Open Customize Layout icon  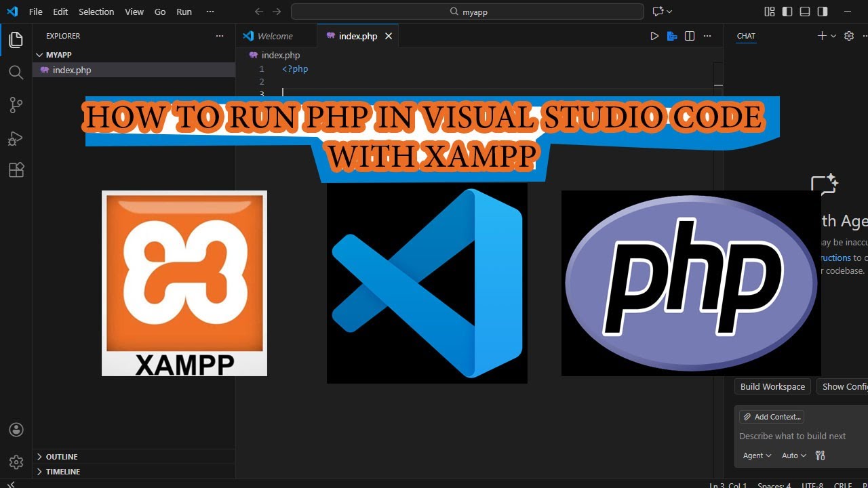click(x=770, y=12)
